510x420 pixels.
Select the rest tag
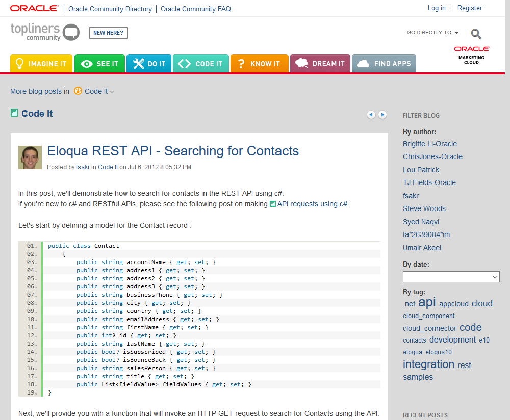[x=464, y=365]
